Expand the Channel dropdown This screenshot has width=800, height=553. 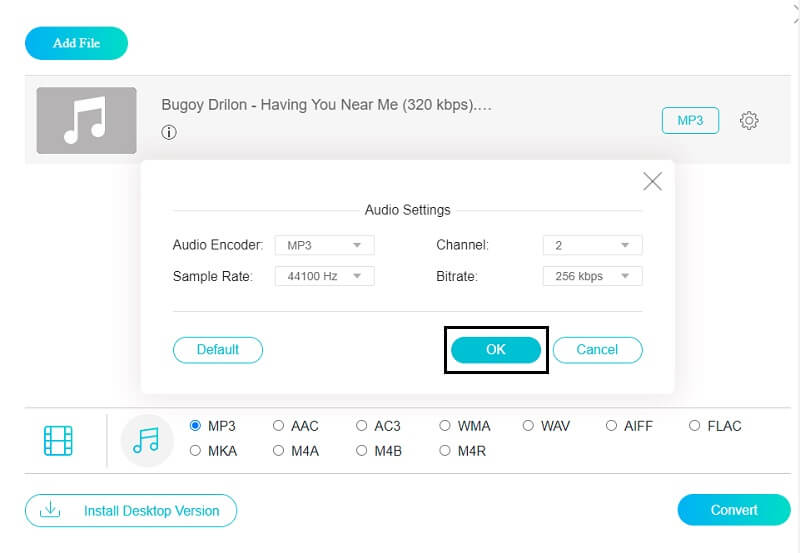tap(592, 245)
